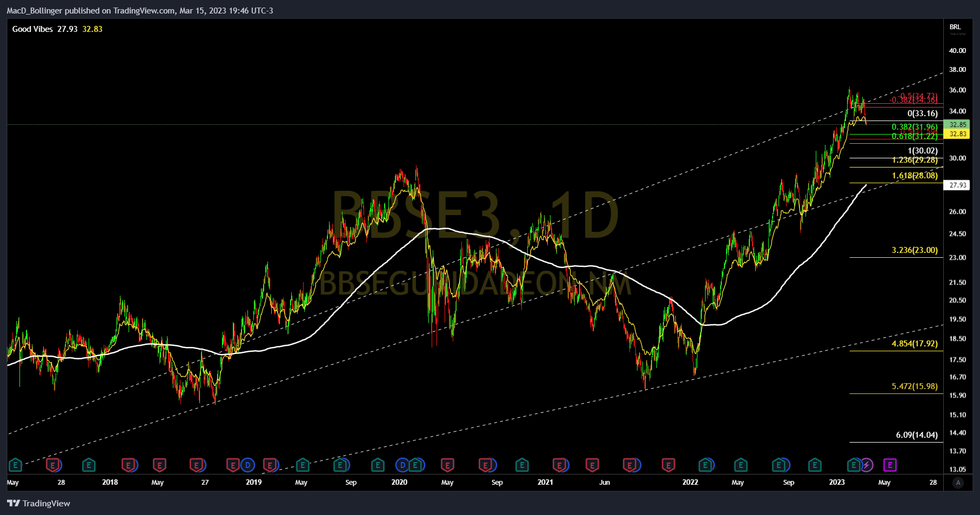Select the Good Vibes indicator legend
Screen dimensions: 980x515
32,29
